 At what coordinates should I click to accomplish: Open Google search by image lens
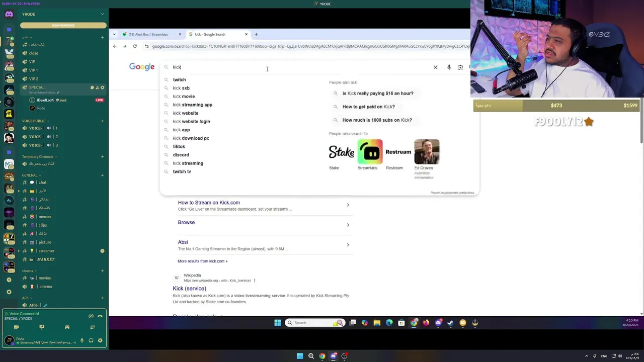[x=460, y=67]
